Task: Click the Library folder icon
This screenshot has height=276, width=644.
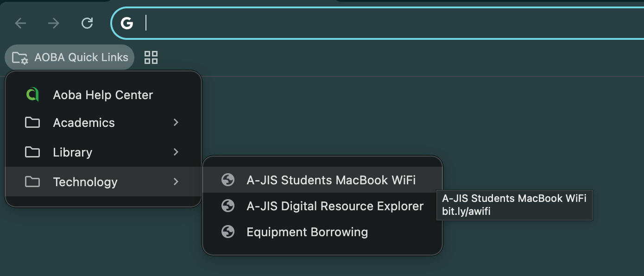Action: (32, 152)
